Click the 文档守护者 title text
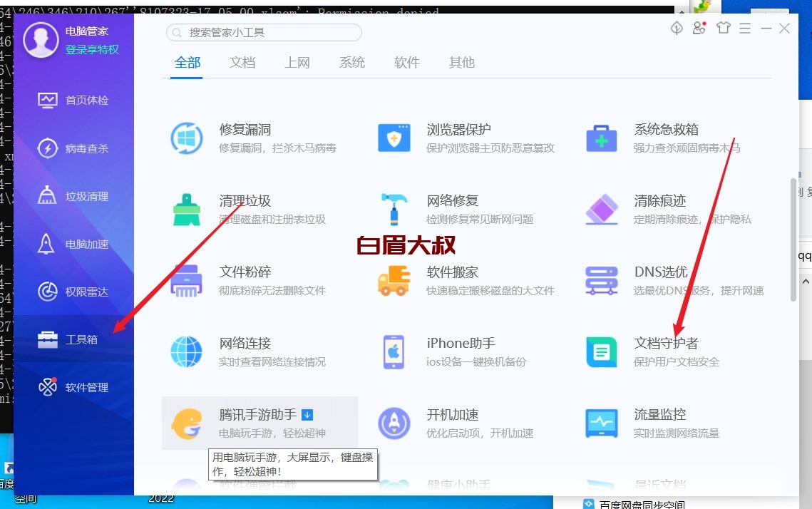Viewport: 812px width, 509px height. point(667,344)
